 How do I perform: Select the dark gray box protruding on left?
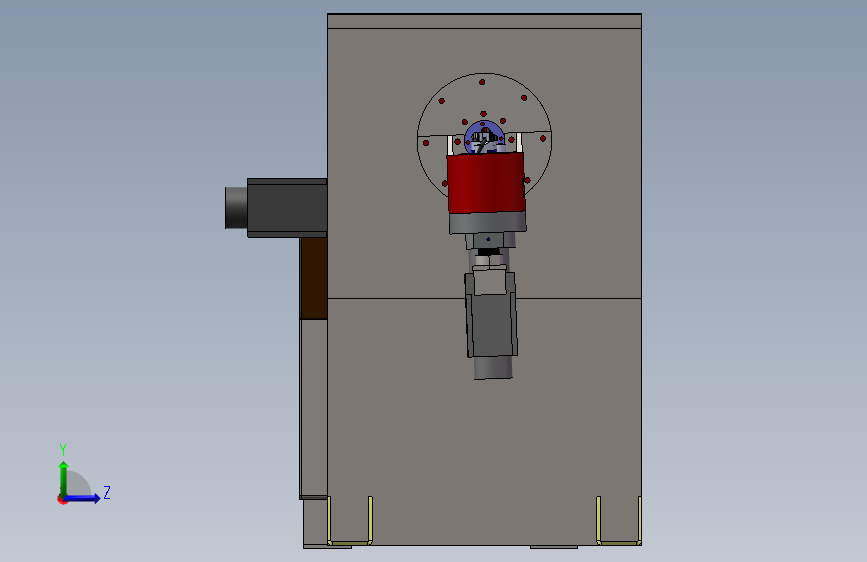tap(287, 208)
